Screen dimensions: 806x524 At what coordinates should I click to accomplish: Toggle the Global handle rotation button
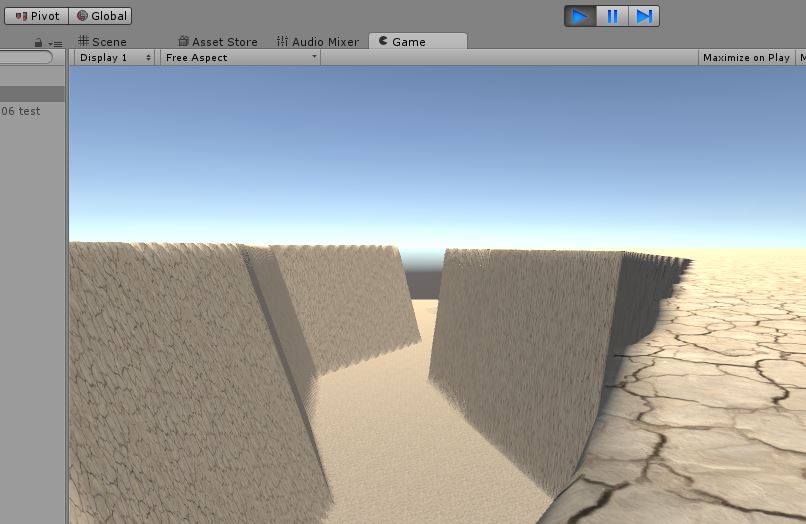[100, 16]
